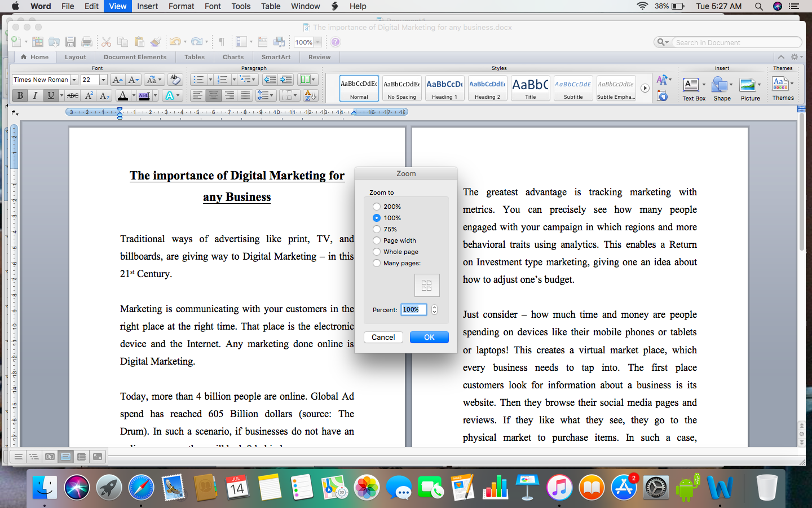Click the Italic button in the ribbon
The height and width of the screenshot is (508, 812).
[35, 95]
